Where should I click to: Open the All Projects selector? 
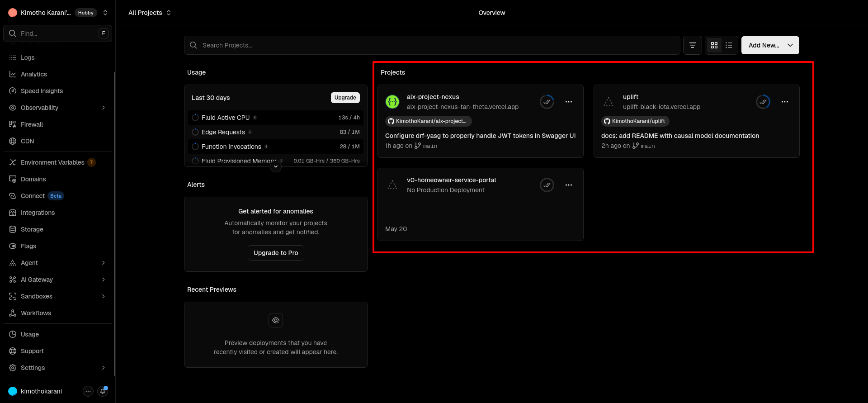coord(150,13)
